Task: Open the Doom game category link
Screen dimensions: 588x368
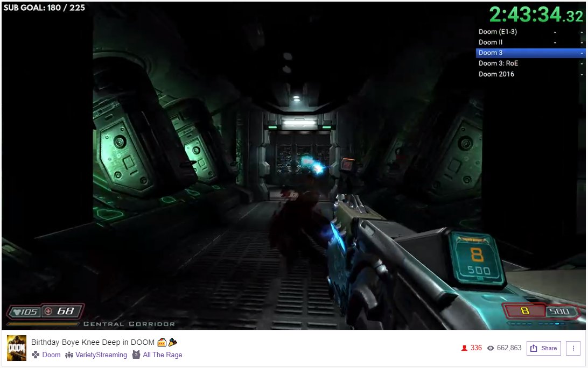Action: pos(51,355)
